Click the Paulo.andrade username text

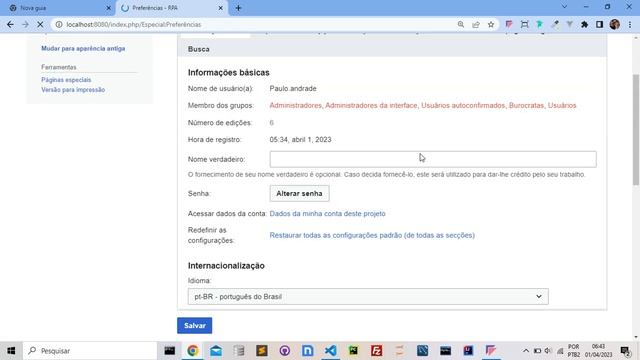pos(293,88)
